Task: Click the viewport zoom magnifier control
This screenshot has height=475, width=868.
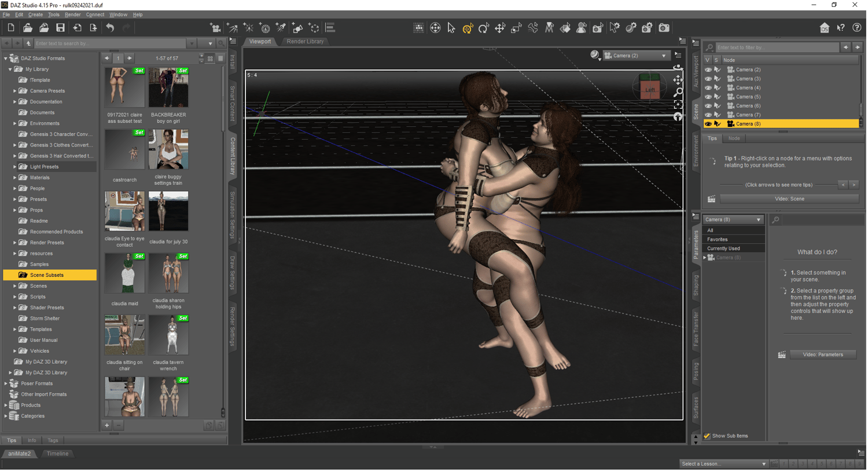Action: click(678, 92)
